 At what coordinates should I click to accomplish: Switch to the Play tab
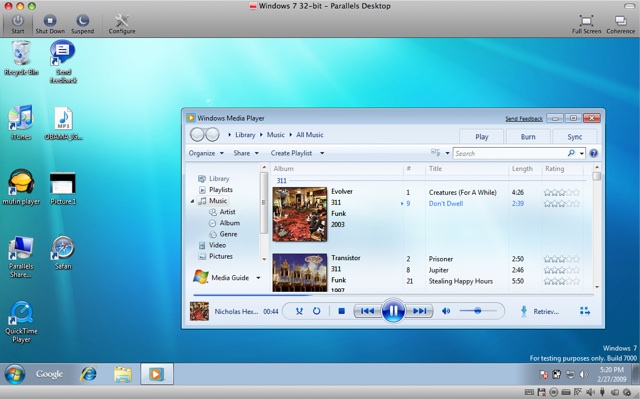[x=482, y=137]
